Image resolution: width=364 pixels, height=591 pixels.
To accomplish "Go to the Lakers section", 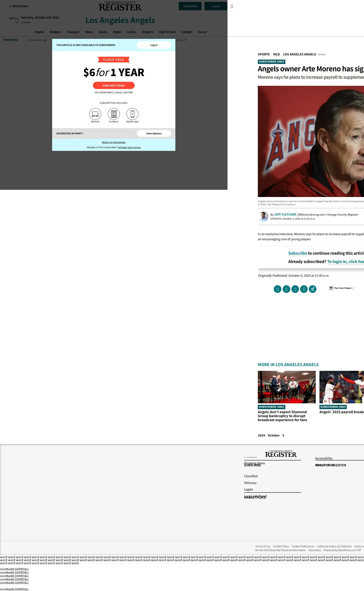I will coord(131,32).
